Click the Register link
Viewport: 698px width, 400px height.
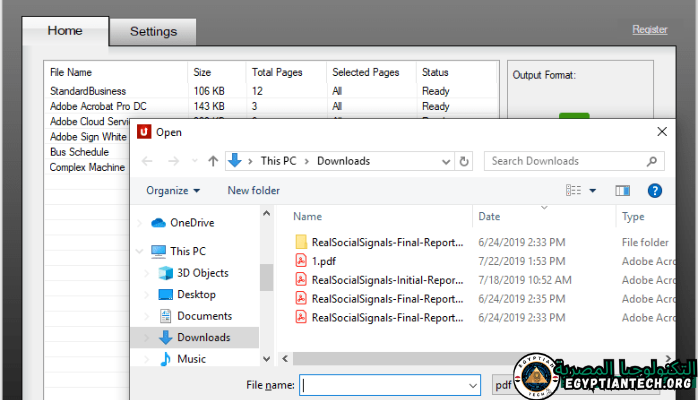[x=649, y=30]
